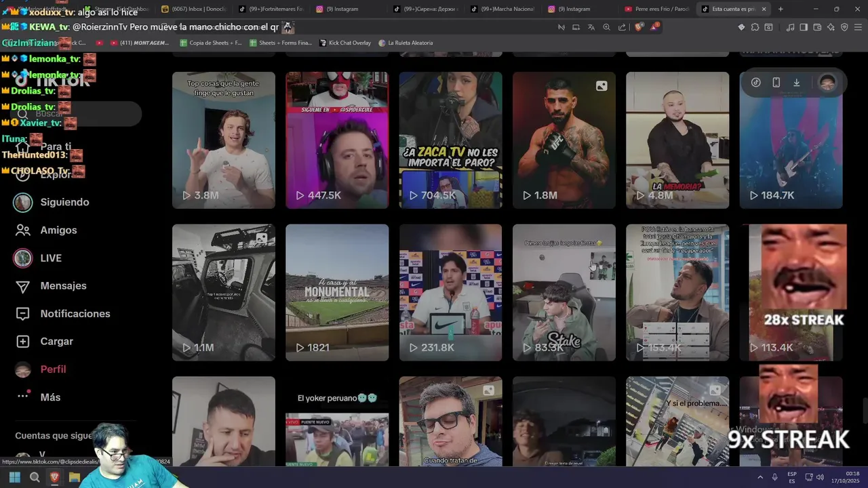Click the TikTok coins icon in floating bar

[x=756, y=83]
